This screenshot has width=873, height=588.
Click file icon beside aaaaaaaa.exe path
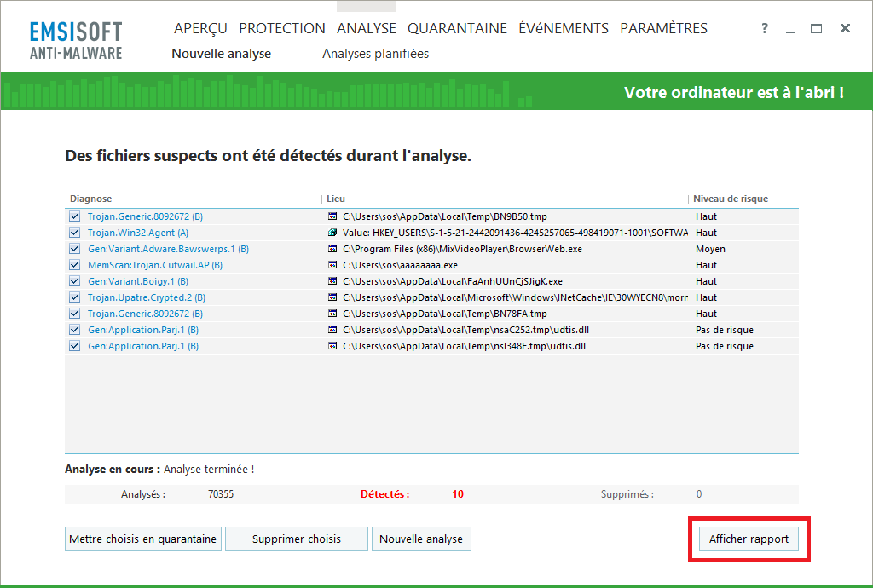pos(332,265)
